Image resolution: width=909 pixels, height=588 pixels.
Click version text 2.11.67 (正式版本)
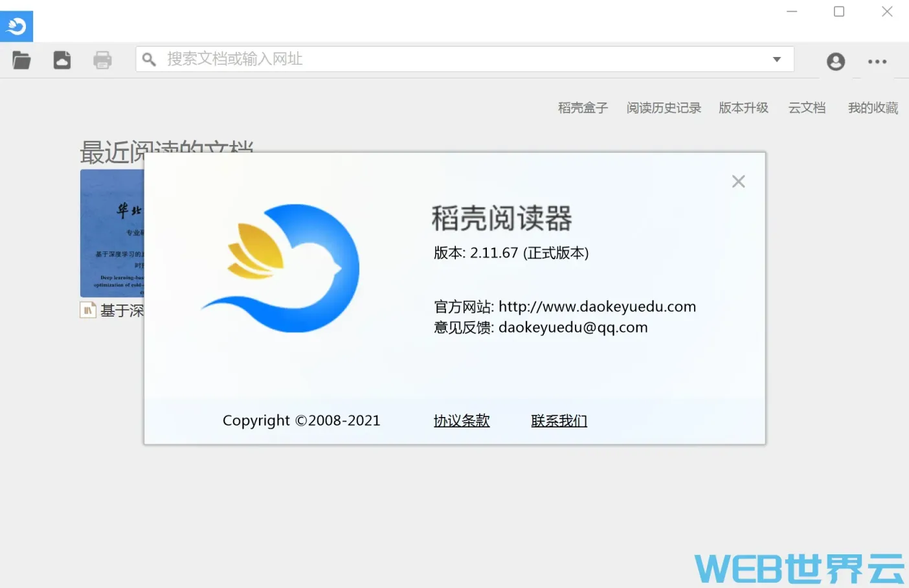[530, 253]
